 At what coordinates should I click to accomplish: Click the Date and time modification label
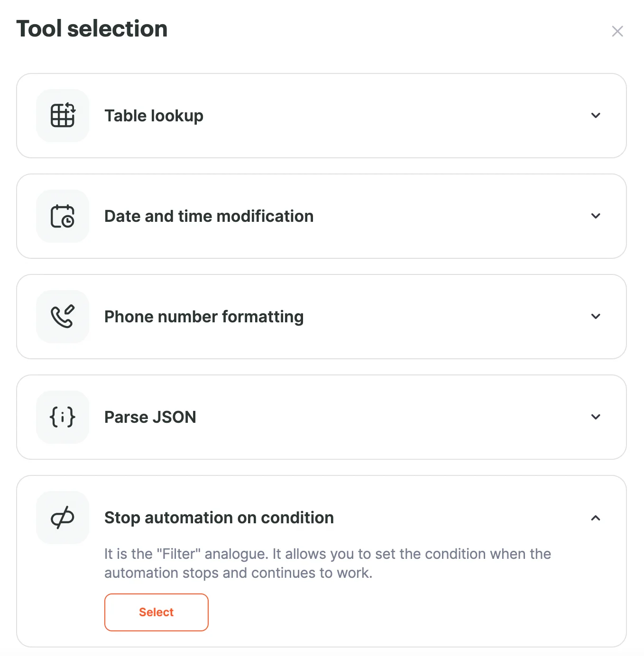tap(209, 216)
